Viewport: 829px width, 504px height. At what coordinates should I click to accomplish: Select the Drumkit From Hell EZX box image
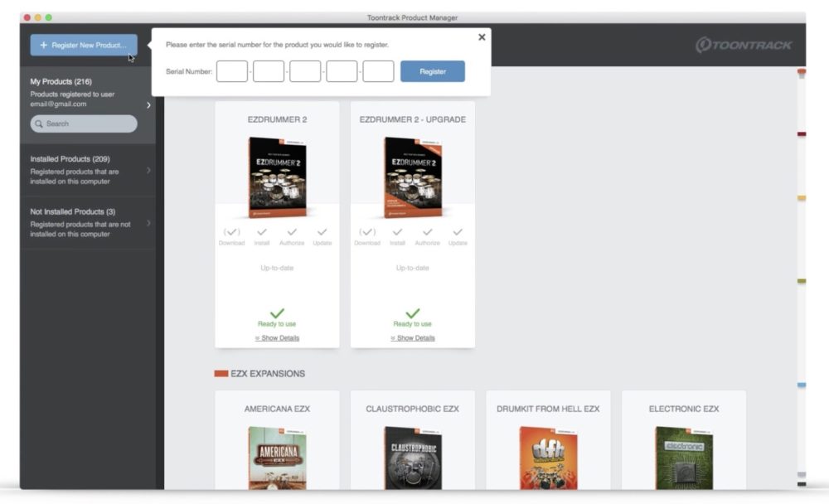pyautogui.click(x=548, y=458)
